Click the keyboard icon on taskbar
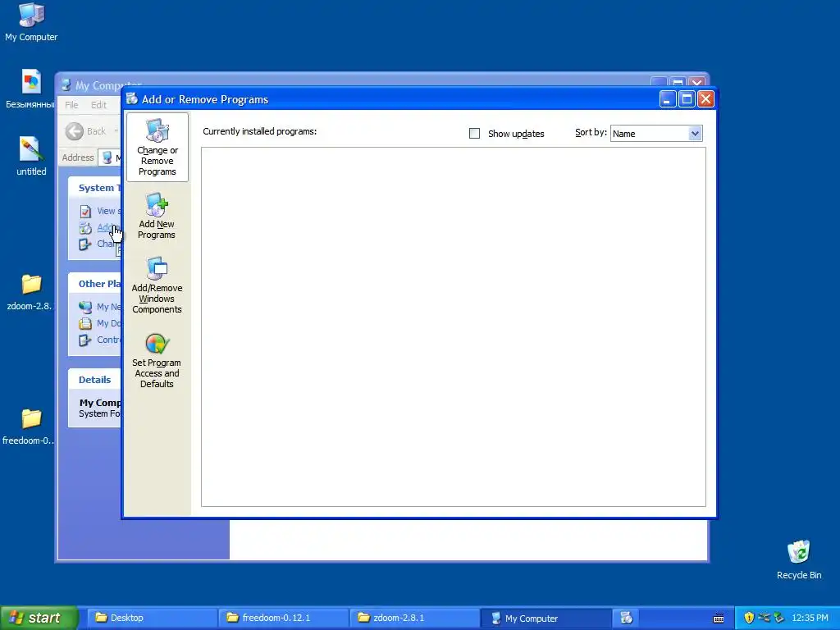This screenshot has height=630, width=840. point(719,619)
